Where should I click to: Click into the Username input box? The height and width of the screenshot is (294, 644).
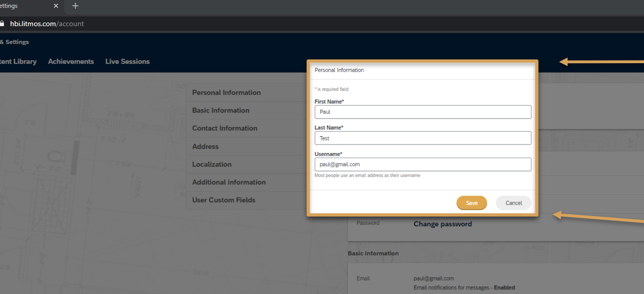(x=423, y=164)
